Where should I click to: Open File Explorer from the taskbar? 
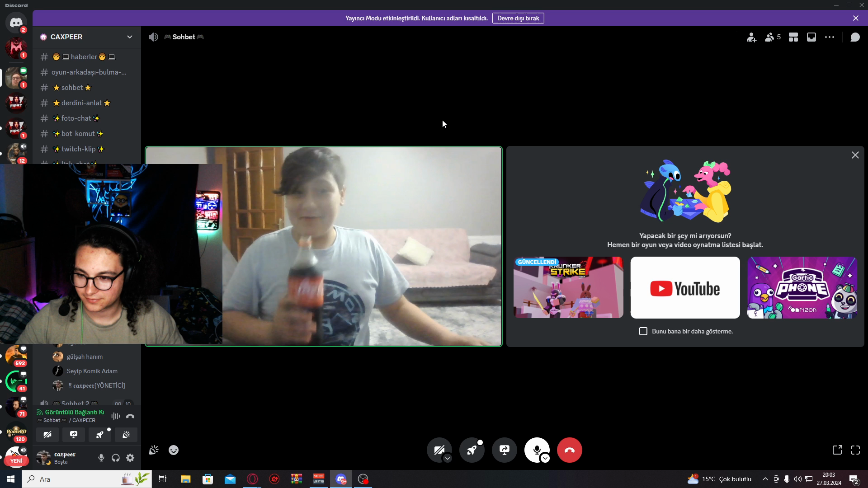click(185, 479)
